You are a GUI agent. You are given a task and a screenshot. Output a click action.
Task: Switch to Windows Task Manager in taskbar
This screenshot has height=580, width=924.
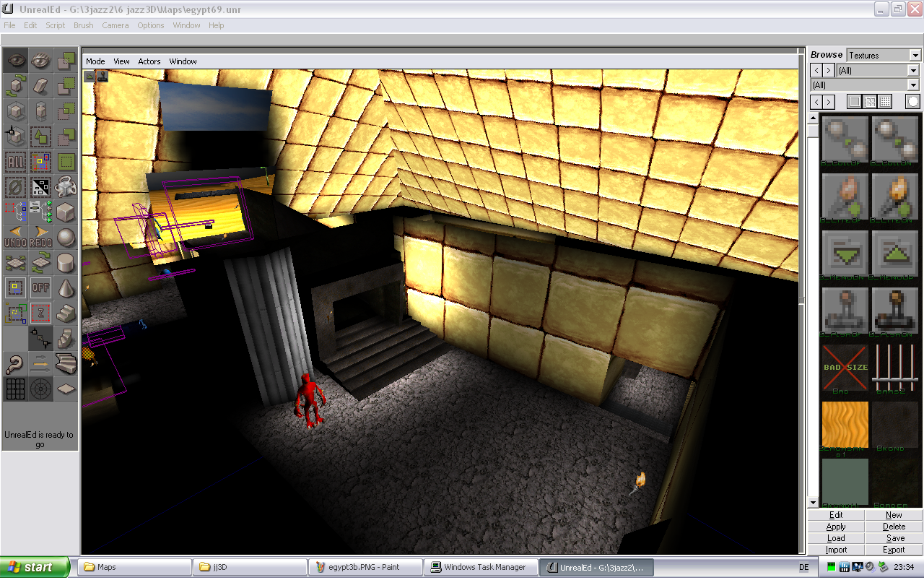pos(480,567)
